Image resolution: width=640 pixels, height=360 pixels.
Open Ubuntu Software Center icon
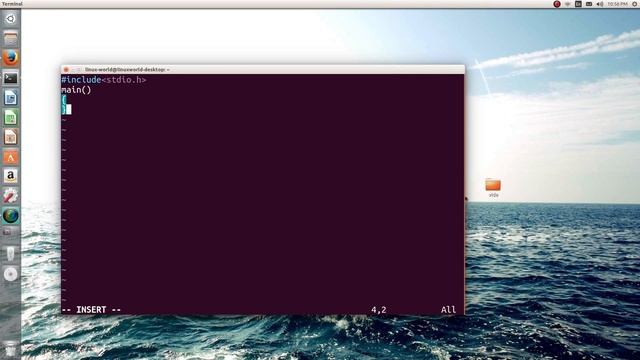[x=11, y=157]
